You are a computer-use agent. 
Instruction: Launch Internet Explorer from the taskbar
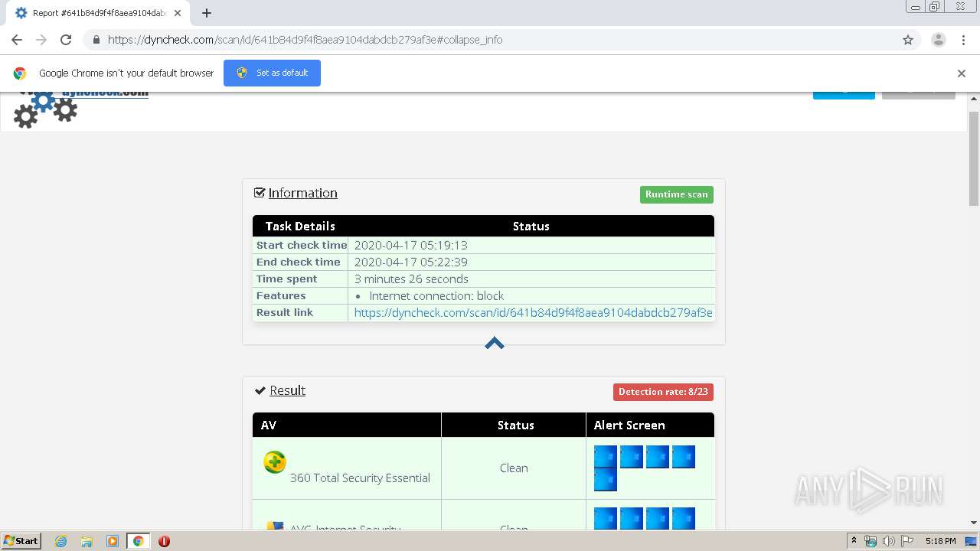pyautogui.click(x=60, y=541)
